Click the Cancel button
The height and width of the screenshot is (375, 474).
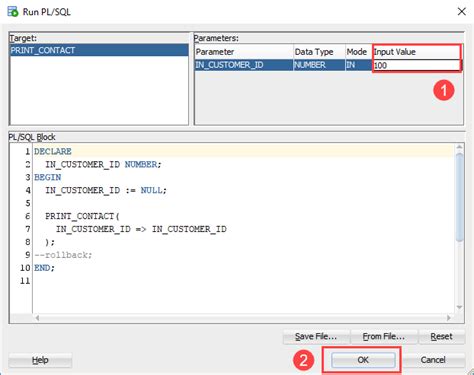click(x=433, y=360)
